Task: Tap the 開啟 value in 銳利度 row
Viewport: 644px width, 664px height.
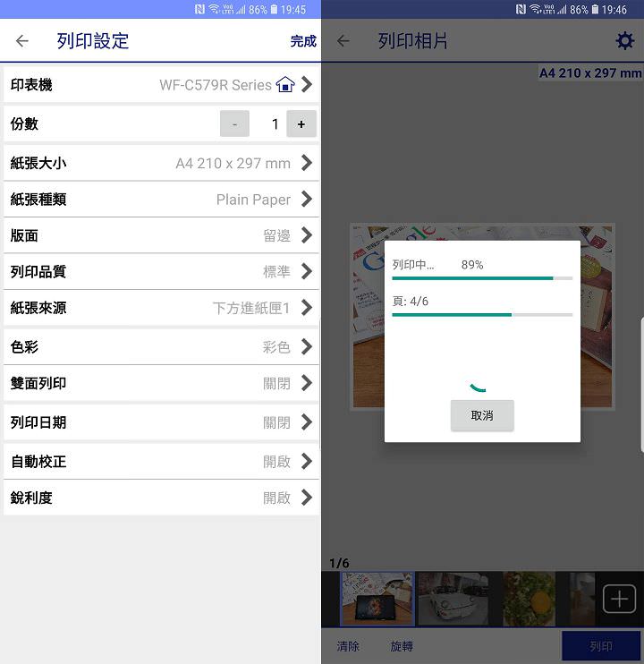Action: (x=276, y=498)
